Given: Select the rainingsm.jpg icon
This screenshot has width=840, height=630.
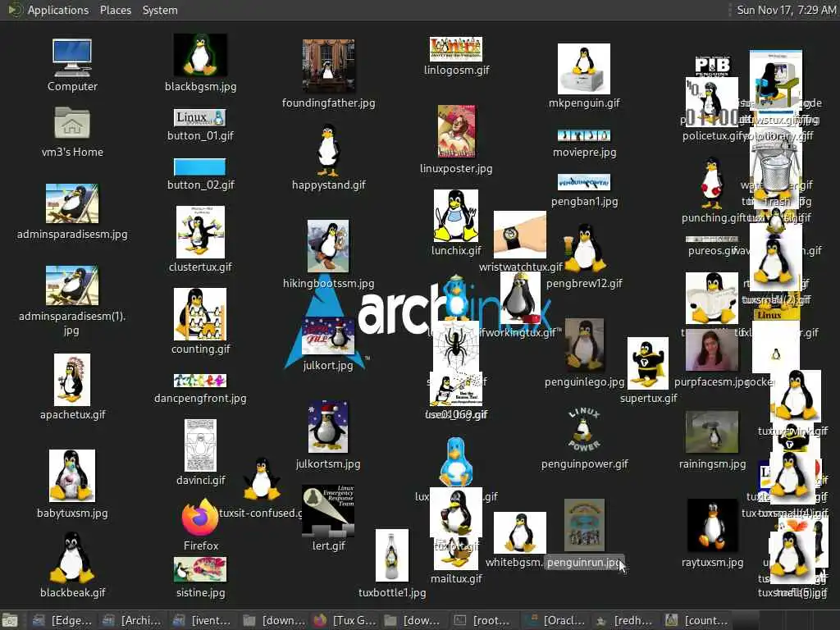Looking at the screenshot, I should (712, 432).
